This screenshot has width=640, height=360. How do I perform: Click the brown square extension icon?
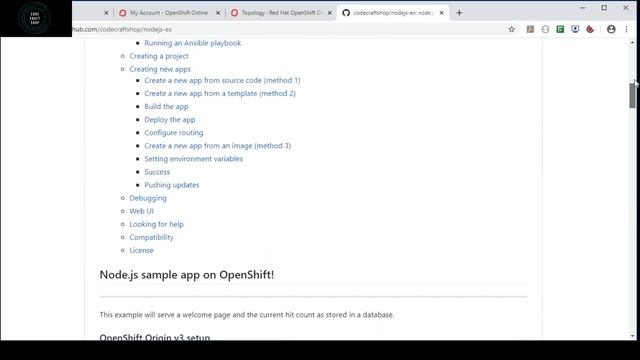point(530,29)
